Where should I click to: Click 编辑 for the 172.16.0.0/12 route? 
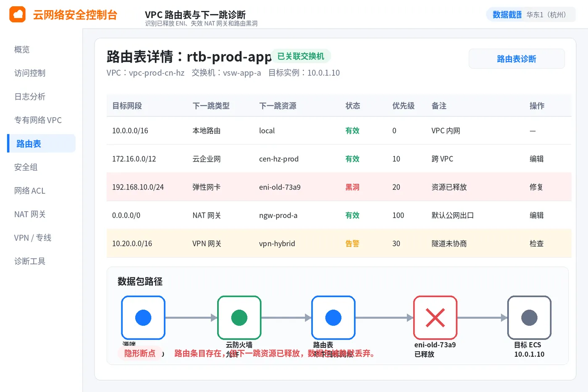coord(536,159)
